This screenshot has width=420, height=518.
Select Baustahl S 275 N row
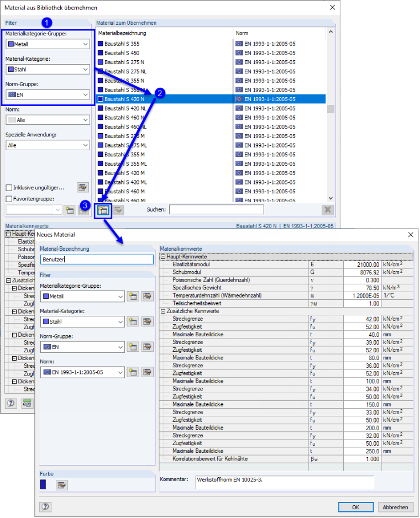tap(211, 62)
